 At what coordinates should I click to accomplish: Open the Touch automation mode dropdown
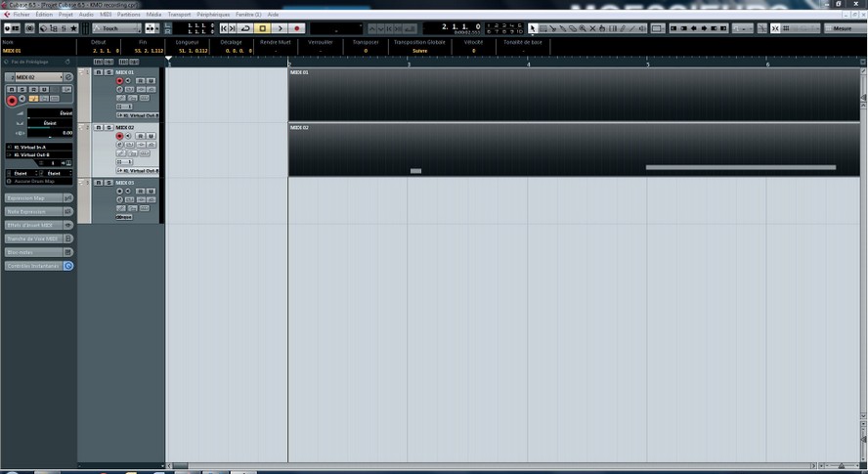116,28
